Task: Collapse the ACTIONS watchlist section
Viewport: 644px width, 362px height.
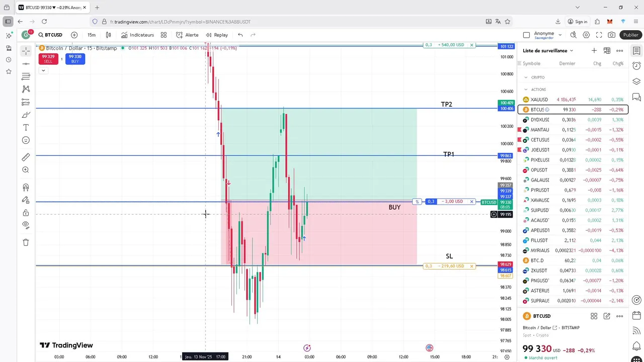Action: (526, 89)
